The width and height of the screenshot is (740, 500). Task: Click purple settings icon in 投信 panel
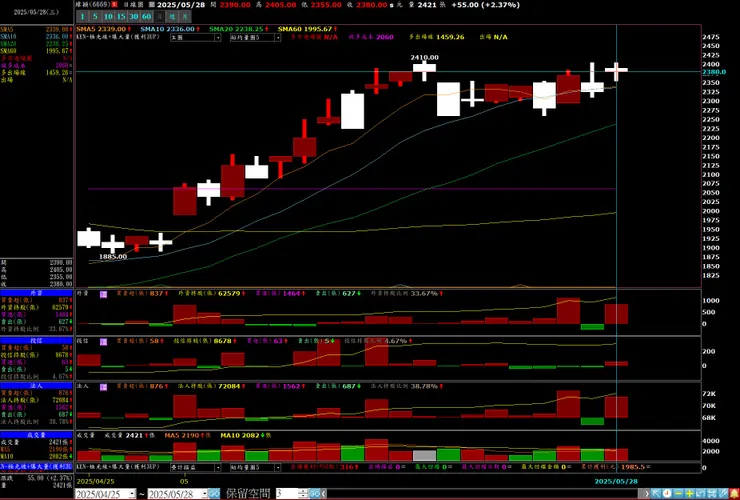(103, 341)
